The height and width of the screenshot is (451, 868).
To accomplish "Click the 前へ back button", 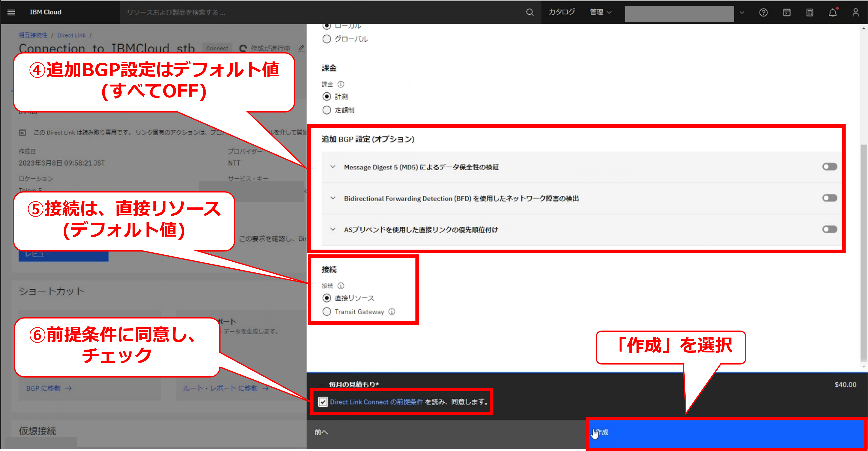I will [x=321, y=432].
